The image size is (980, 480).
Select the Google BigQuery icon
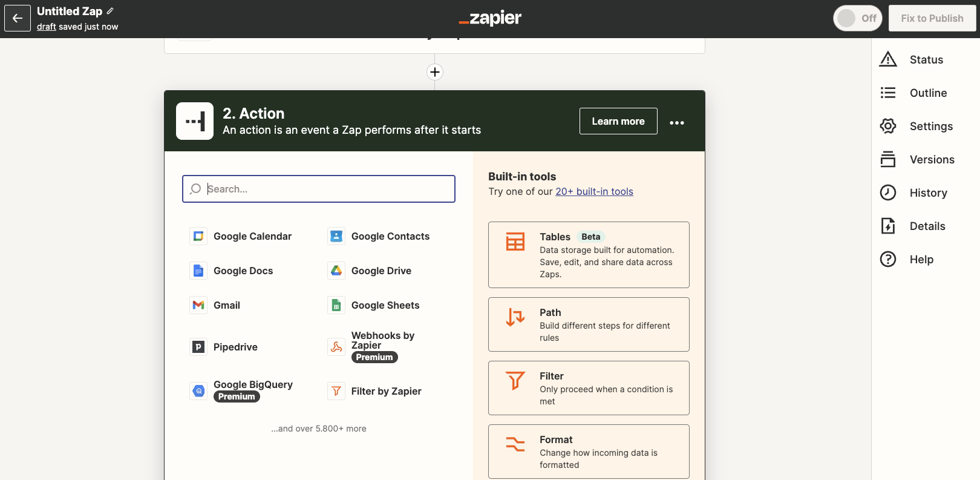[x=198, y=391]
